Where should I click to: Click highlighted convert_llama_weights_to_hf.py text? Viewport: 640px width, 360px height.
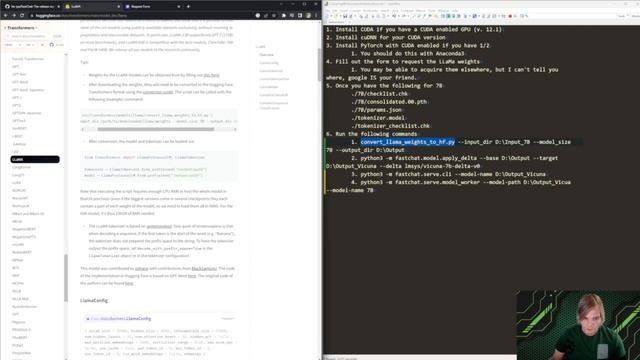click(x=407, y=142)
